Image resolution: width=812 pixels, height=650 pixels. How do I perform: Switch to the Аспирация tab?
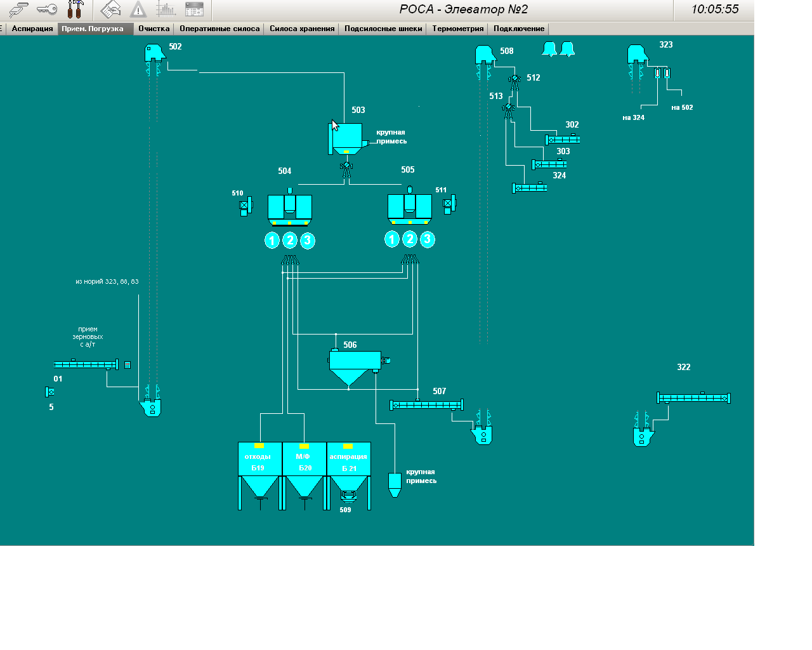click(x=32, y=29)
